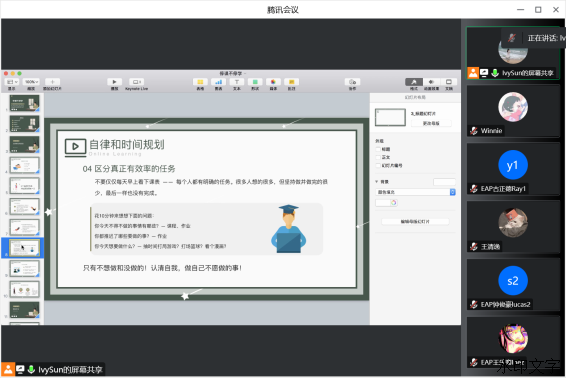Select slide 4 thumbnail in navigator
This screenshot has height=378, width=566.
[x=24, y=165]
